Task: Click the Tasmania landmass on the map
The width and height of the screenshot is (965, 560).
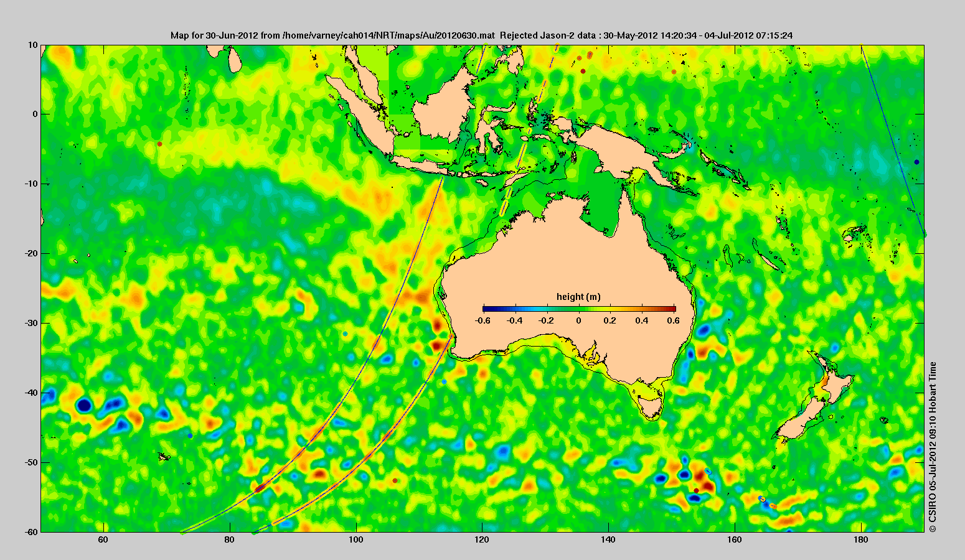Action: pyautogui.click(x=651, y=408)
